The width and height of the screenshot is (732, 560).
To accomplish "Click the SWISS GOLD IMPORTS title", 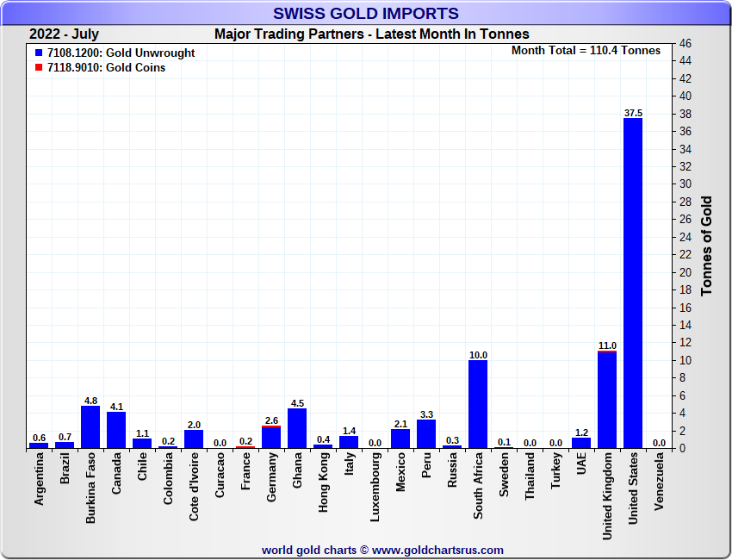I will [x=366, y=14].
